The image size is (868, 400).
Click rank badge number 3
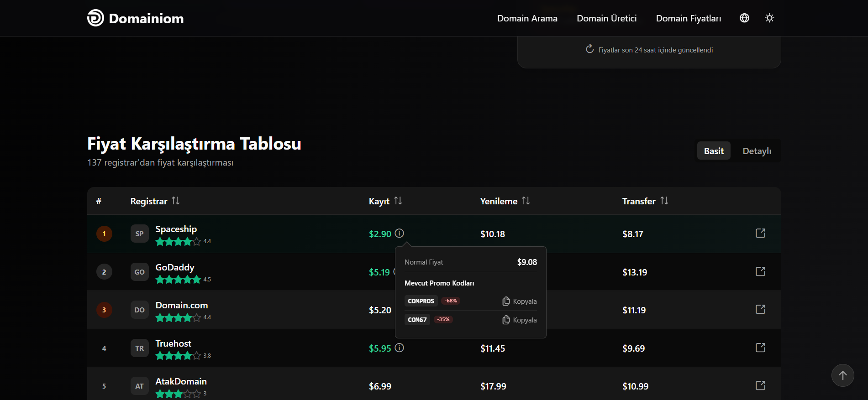[104, 310]
